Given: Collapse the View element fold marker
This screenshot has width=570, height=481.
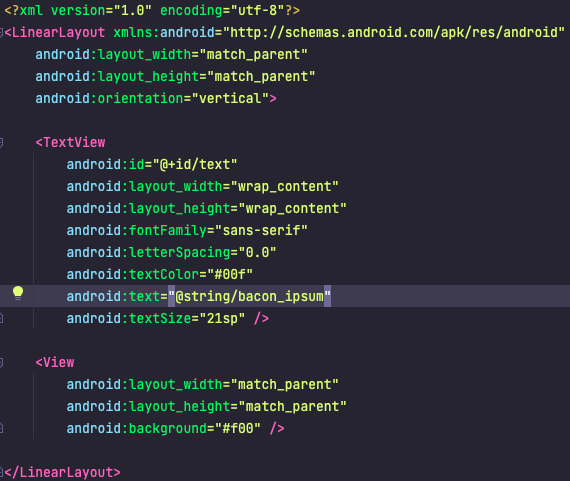Looking at the screenshot, I should (x=1, y=362).
